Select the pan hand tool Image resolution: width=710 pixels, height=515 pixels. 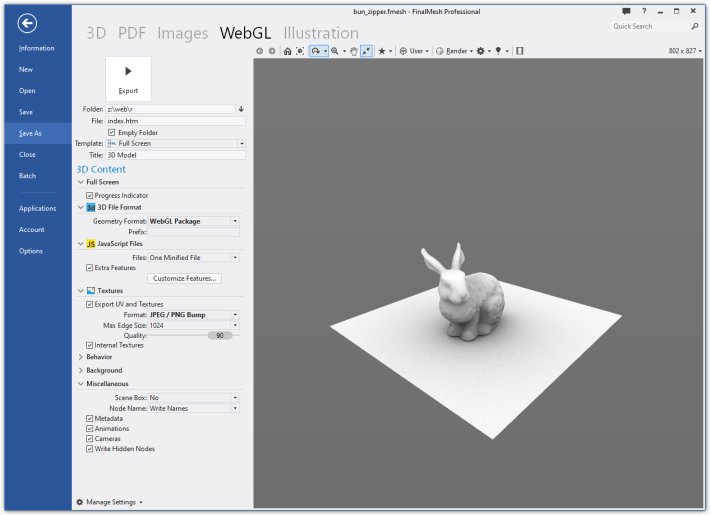pyautogui.click(x=354, y=51)
